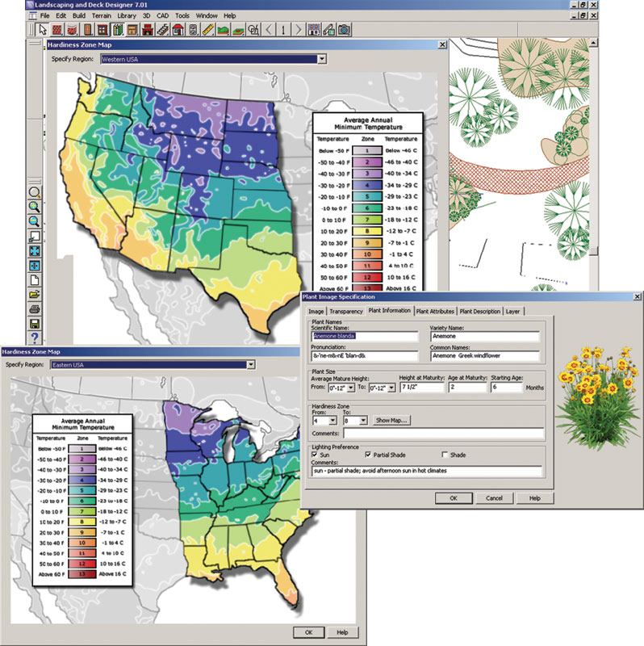Enable the Shade checkbox
The width and height of the screenshot is (644, 646).
[444, 455]
